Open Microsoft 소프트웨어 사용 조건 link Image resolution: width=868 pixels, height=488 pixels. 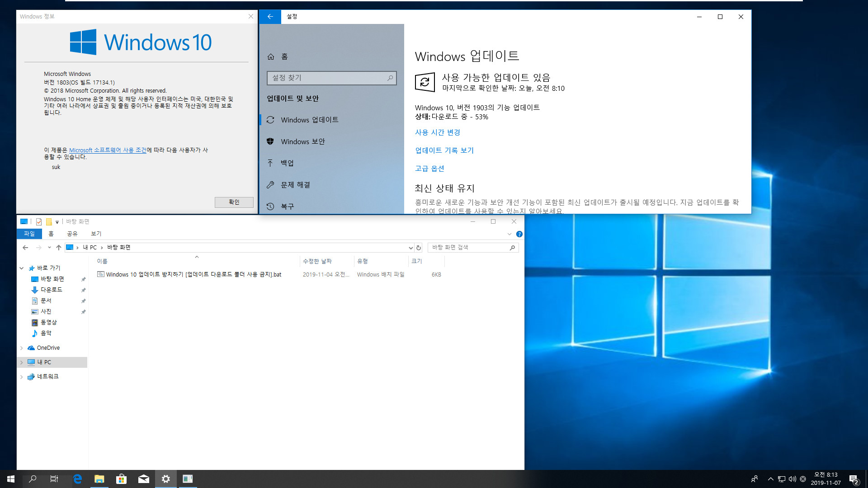click(x=108, y=150)
